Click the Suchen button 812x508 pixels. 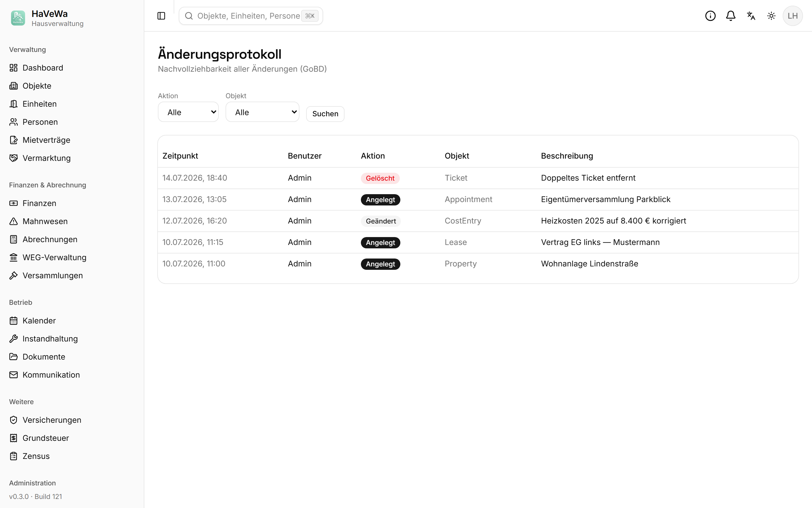[325, 114]
